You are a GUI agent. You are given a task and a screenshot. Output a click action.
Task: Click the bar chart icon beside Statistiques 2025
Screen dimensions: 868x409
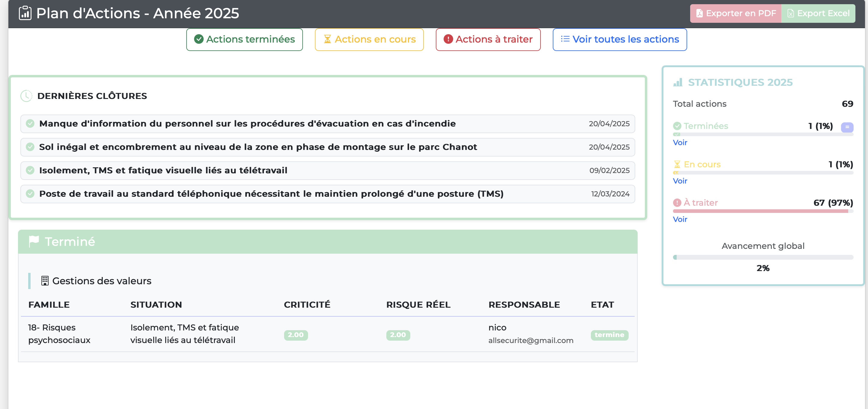[x=678, y=82]
